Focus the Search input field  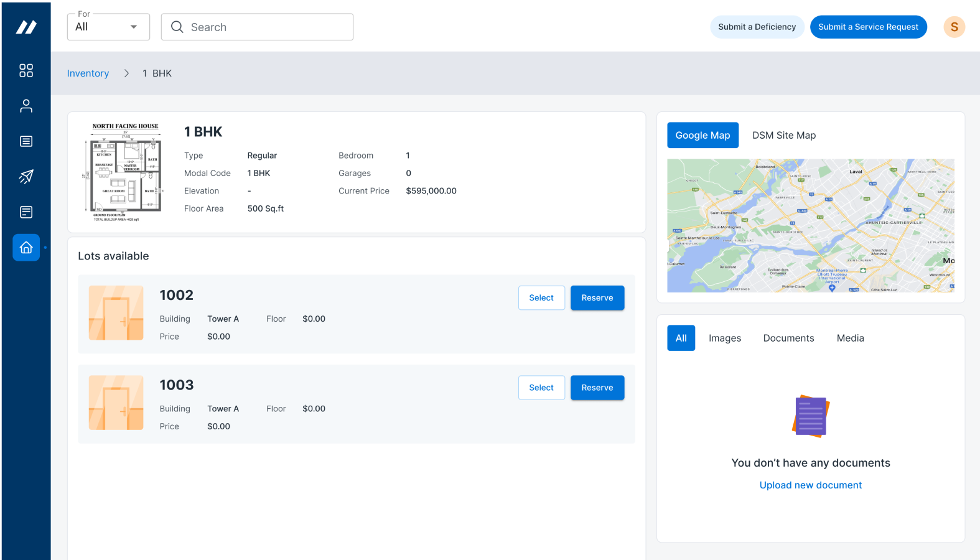257,27
